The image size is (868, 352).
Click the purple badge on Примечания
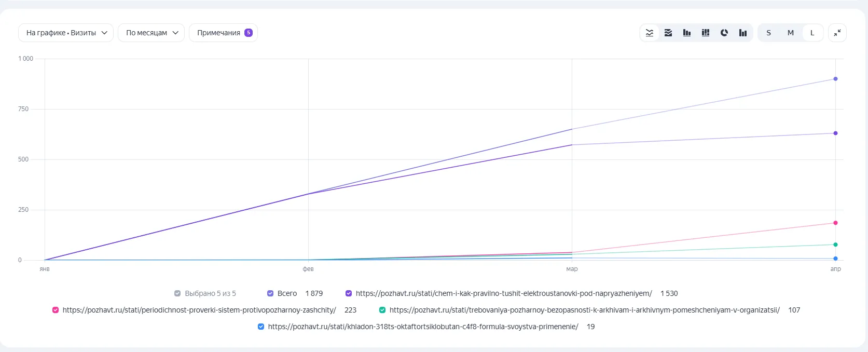coord(249,33)
